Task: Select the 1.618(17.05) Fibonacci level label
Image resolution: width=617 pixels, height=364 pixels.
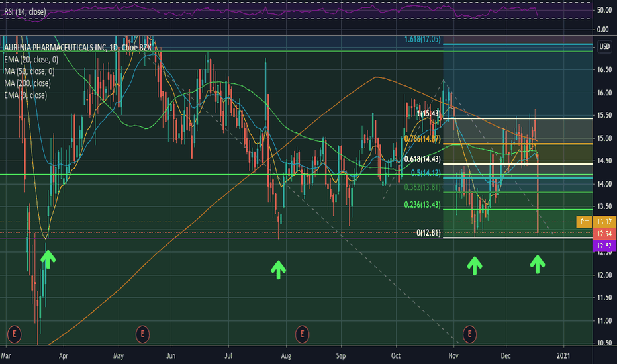Action: tap(422, 39)
